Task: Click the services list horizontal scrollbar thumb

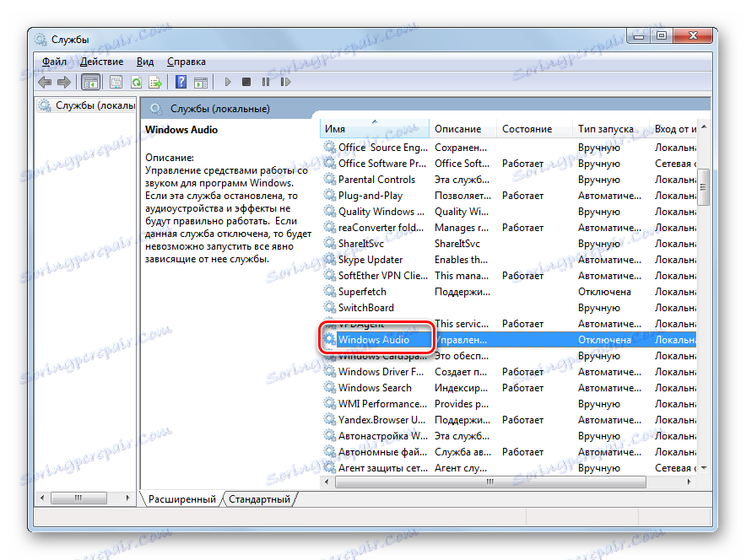Action: point(490,482)
